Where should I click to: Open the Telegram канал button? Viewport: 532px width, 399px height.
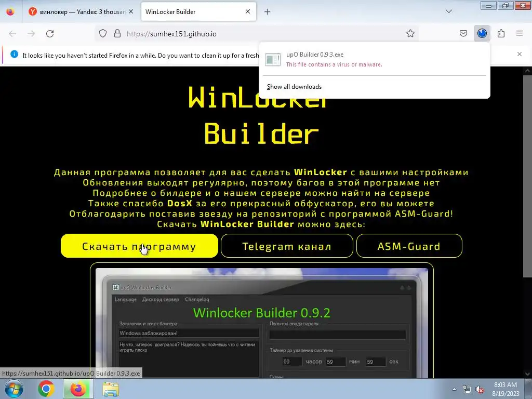tap(287, 246)
